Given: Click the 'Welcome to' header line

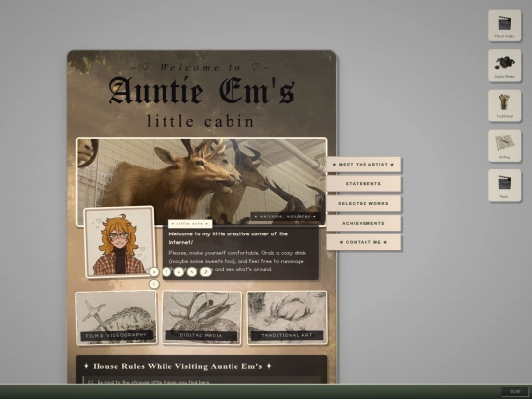Looking at the screenshot, I should click(200, 67).
